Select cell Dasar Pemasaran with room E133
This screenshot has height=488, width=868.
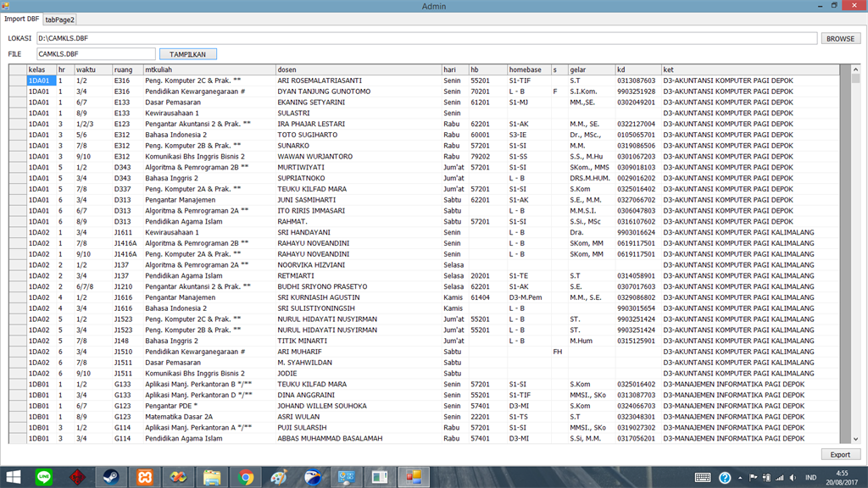tap(209, 103)
